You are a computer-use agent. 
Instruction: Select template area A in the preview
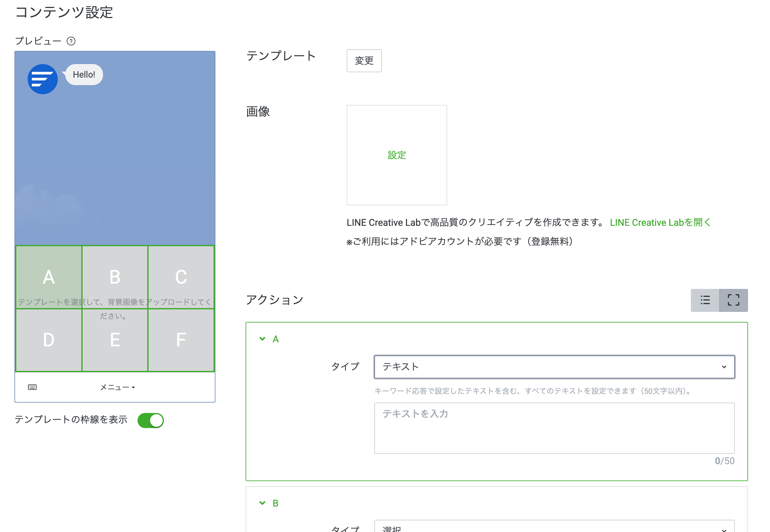click(x=49, y=277)
